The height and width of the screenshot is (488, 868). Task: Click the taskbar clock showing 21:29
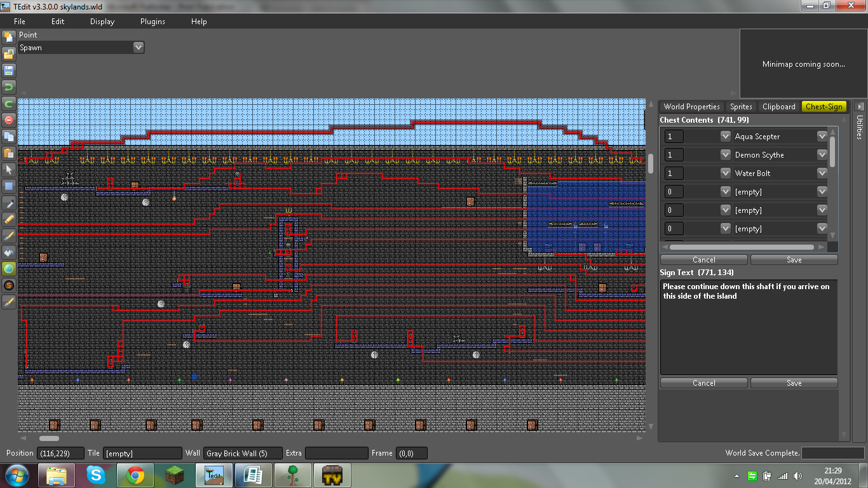(x=832, y=476)
